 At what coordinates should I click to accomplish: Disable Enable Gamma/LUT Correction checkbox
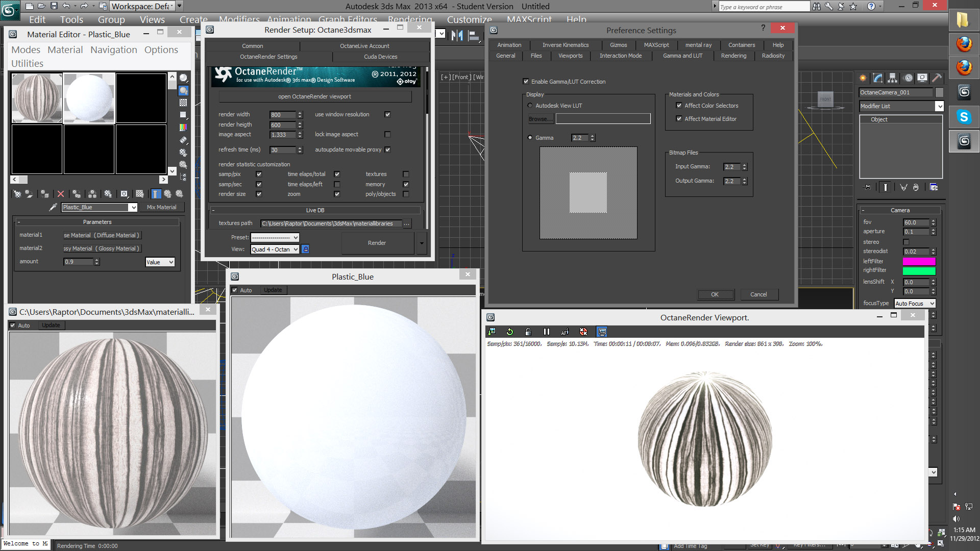point(526,82)
